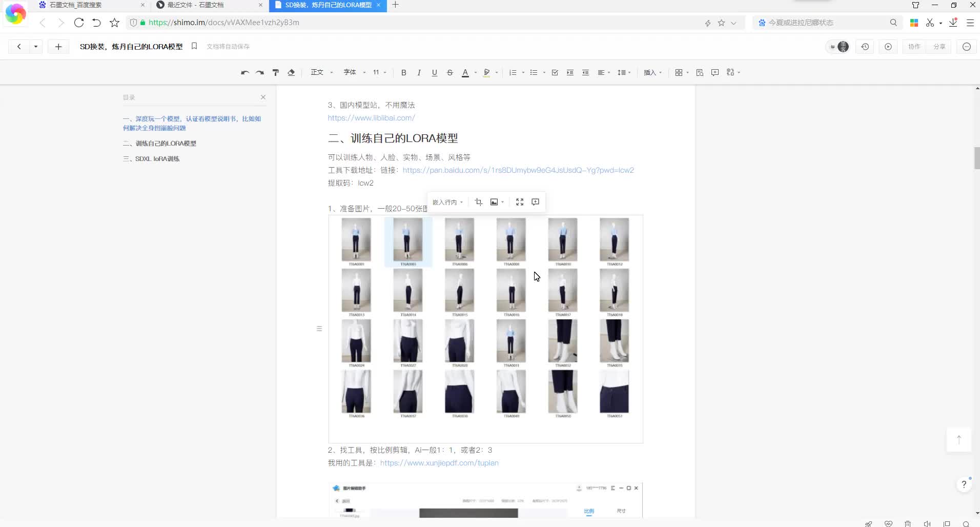Reload the page
Screen dimensions: 980x527
point(78,23)
